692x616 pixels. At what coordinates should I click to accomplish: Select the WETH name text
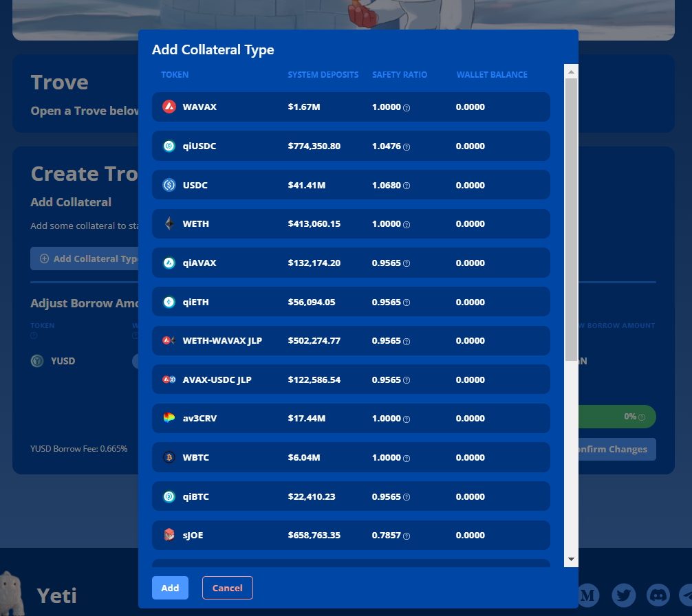(x=195, y=224)
